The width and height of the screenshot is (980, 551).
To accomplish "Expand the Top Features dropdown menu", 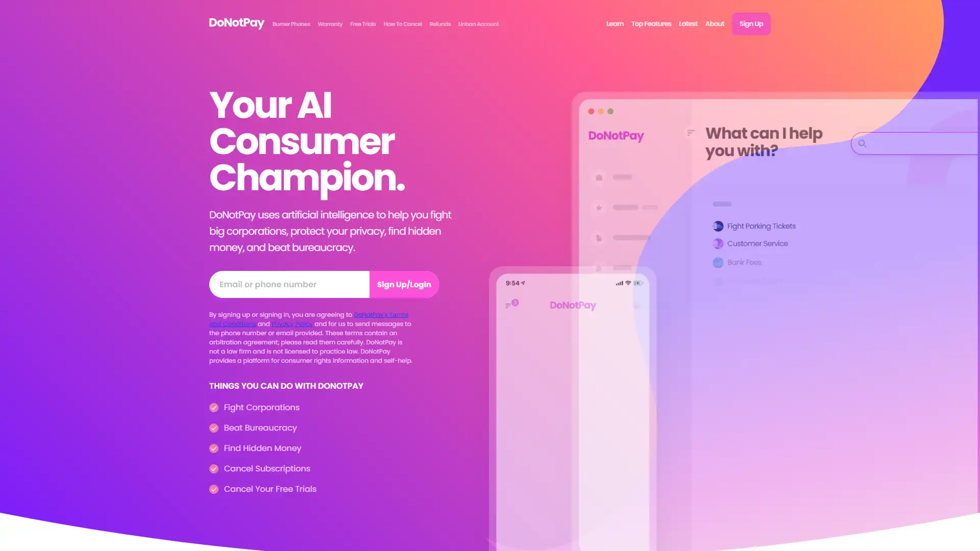I will pyautogui.click(x=650, y=23).
